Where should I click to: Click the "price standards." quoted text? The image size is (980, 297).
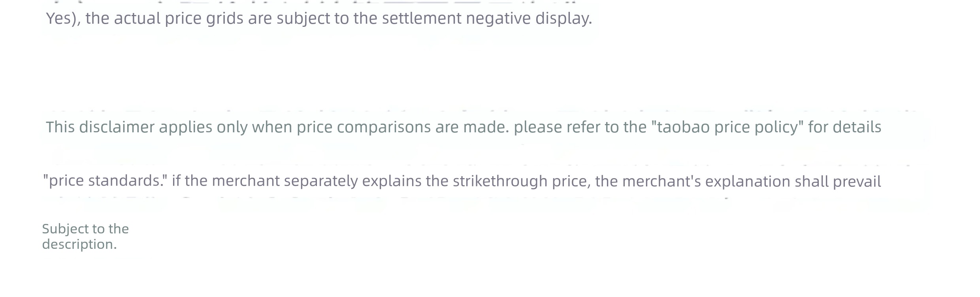point(105,181)
